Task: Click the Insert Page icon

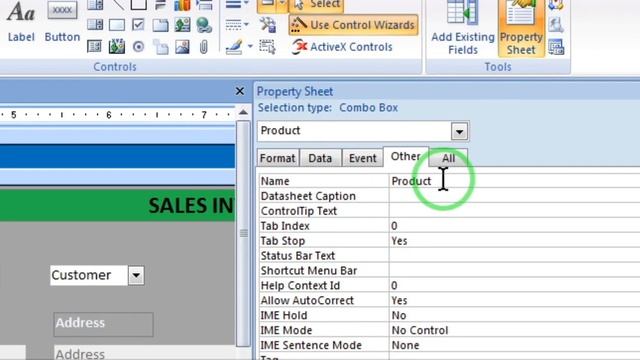Action: tap(160, 47)
